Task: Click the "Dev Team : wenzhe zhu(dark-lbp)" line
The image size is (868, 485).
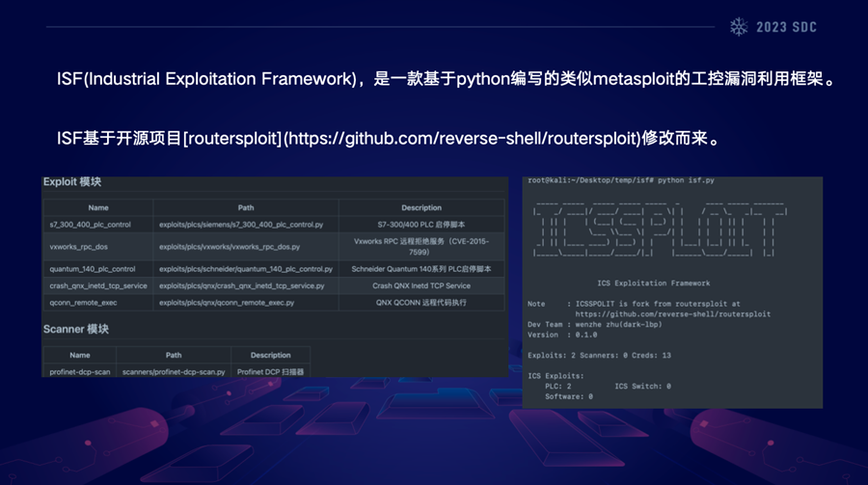Action: (x=594, y=324)
